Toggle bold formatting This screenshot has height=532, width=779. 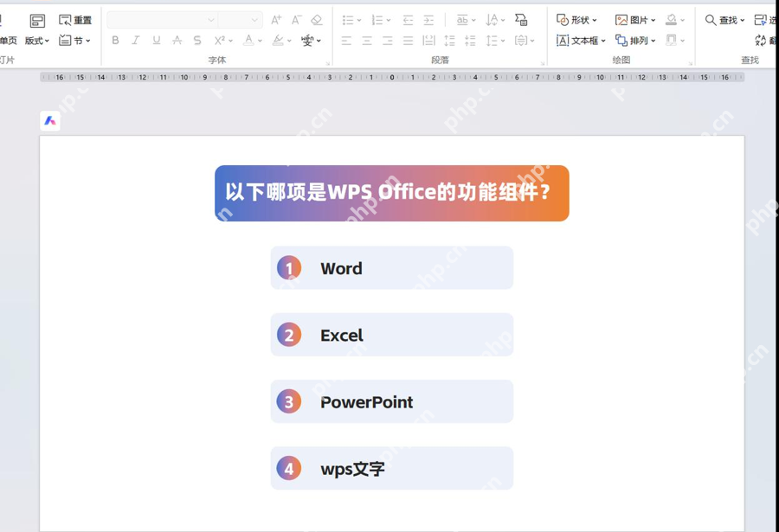[115, 41]
